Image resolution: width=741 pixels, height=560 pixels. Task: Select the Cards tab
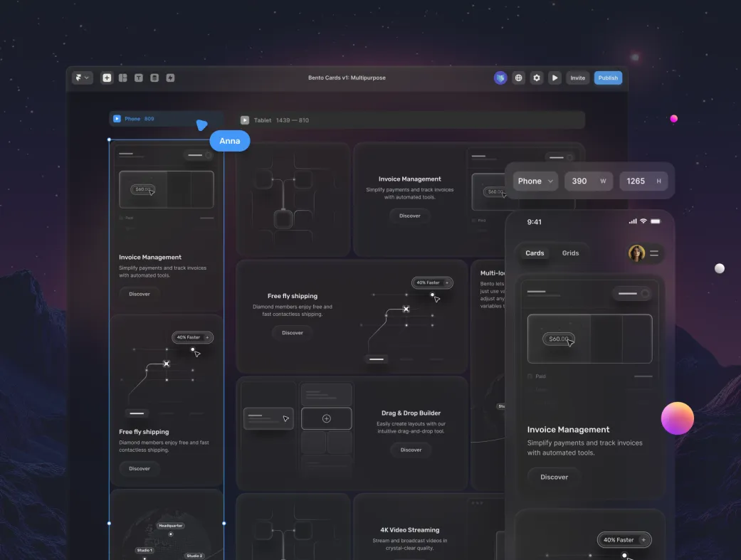[535, 253]
